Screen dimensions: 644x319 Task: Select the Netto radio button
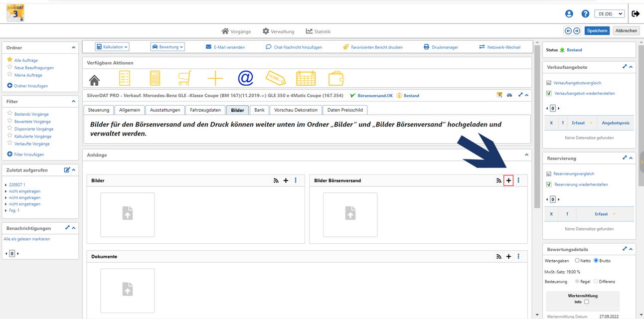click(577, 261)
